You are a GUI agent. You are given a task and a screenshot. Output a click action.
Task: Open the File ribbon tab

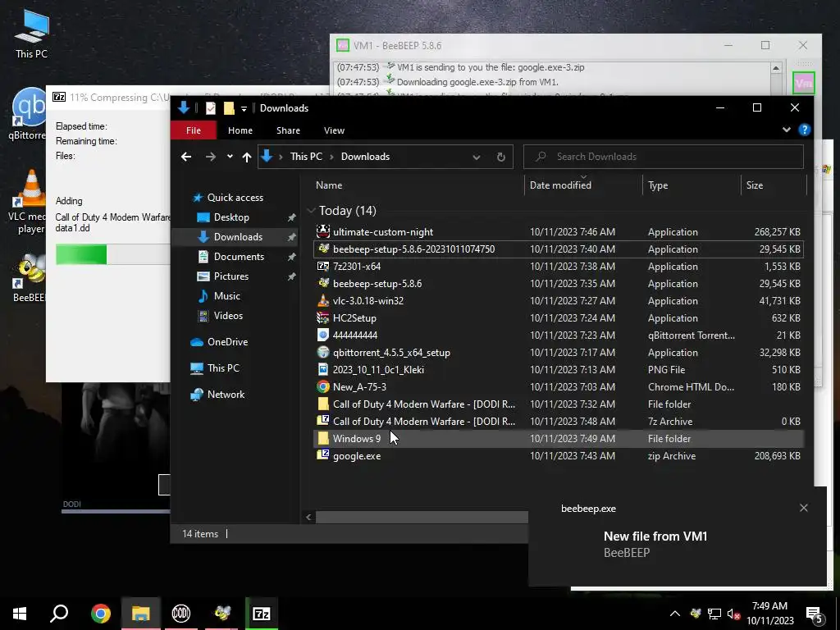point(194,130)
